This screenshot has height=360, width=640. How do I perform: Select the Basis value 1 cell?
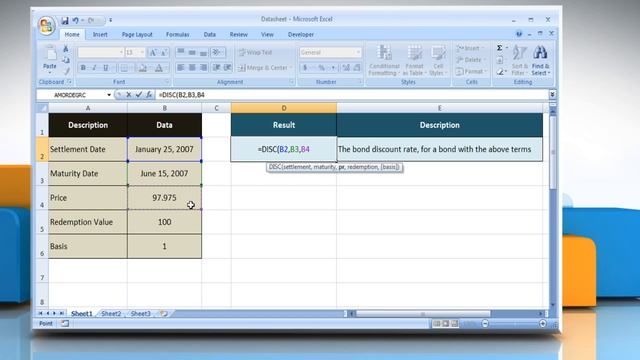tap(164, 246)
